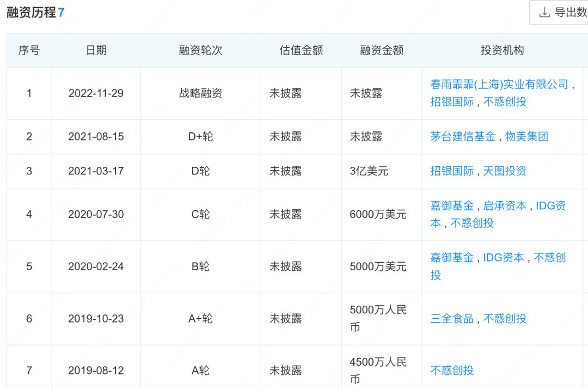Image resolution: width=588 pixels, height=388 pixels.
Task: Click the 投资机构 column header
Action: [x=504, y=50]
